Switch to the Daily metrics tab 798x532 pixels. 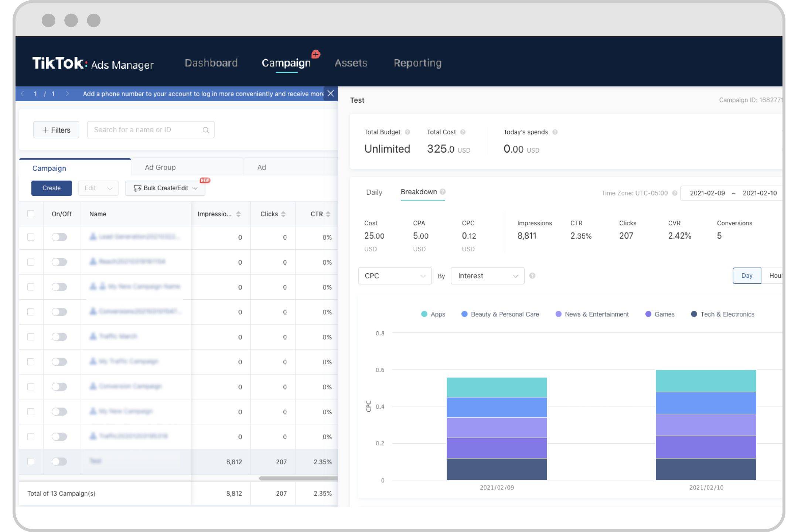pos(374,191)
